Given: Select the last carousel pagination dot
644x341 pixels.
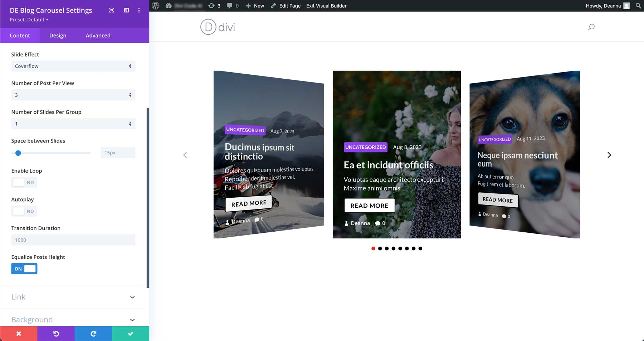Looking at the screenshot, I should pos(420,248).
